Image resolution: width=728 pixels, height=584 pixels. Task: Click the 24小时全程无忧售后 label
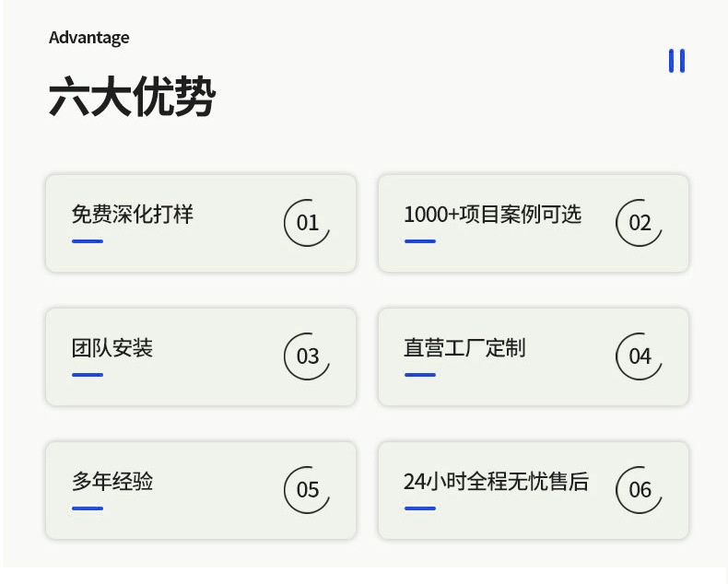pyautogui.click(x=496, y=482)
